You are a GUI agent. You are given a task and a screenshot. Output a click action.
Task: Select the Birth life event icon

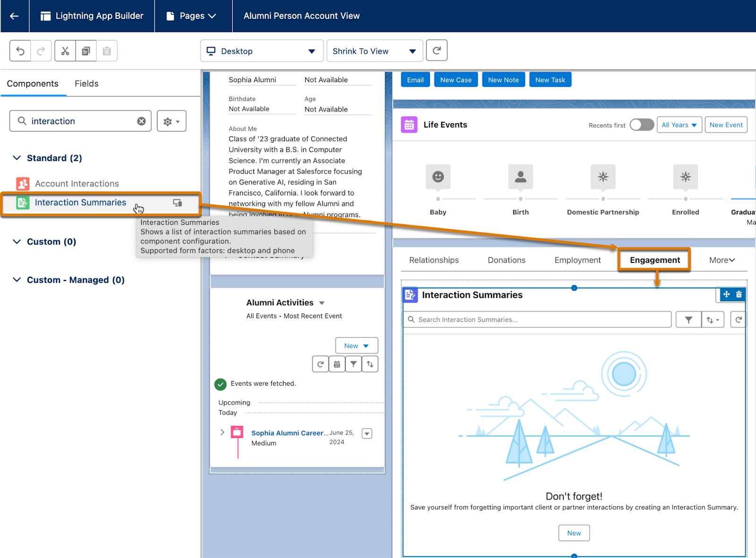521,177
